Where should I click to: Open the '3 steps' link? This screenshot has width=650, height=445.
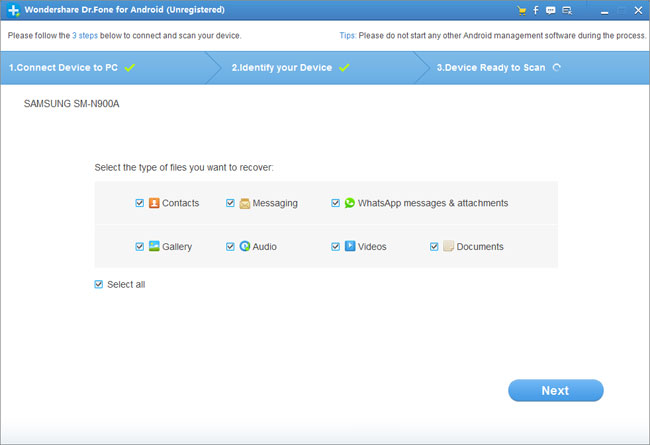pyautogui.click(x=85, y=36)
